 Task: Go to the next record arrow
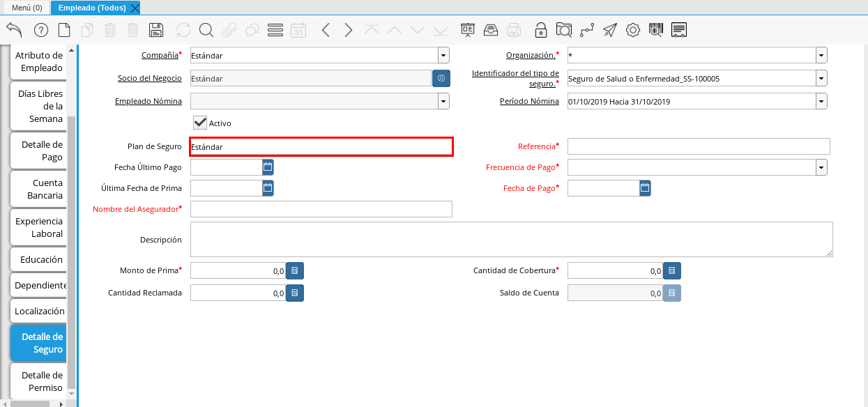tap(349, 30)
